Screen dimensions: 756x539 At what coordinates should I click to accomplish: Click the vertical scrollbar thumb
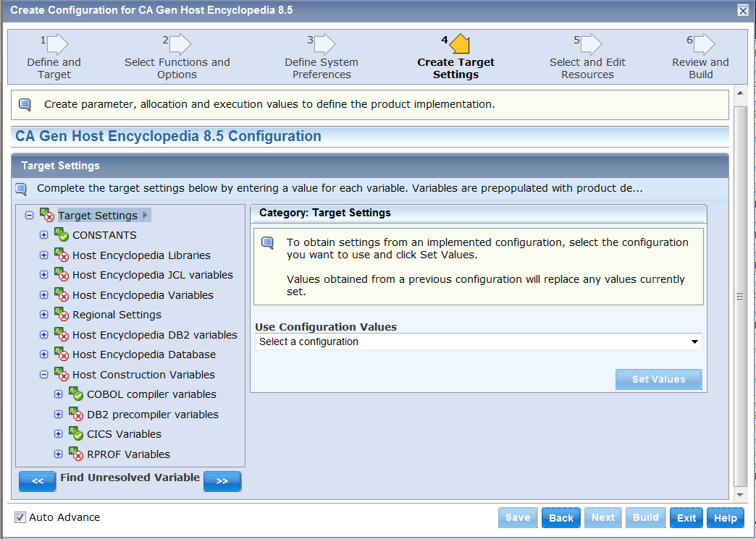(x=740, y=296)
